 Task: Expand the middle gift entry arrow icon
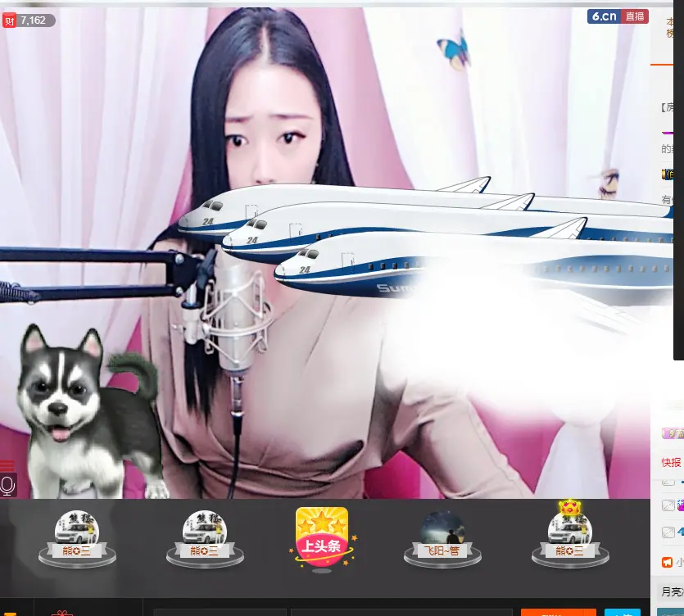(668, 505)
